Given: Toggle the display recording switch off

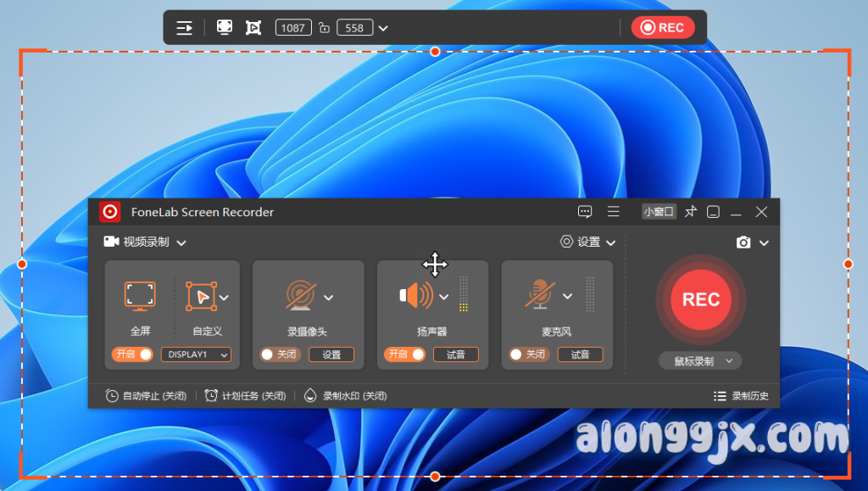Looking at the screenshot, I should pos(132,354).
